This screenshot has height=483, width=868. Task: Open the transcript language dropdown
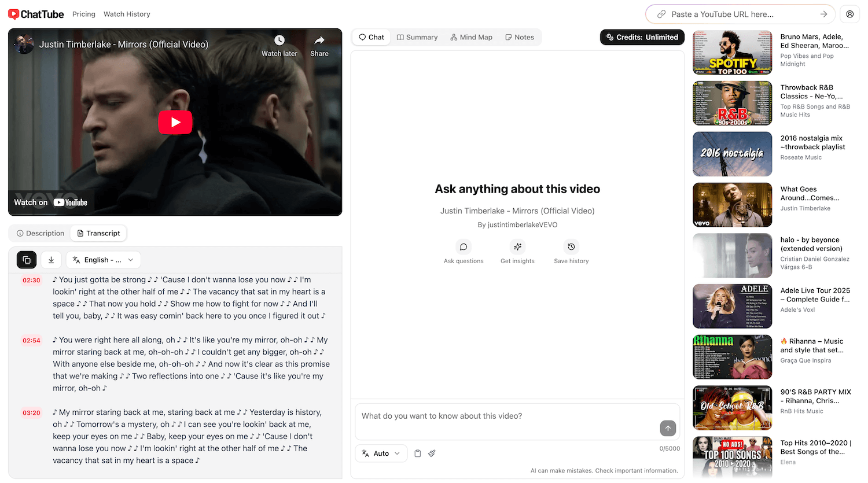[103, 260]
